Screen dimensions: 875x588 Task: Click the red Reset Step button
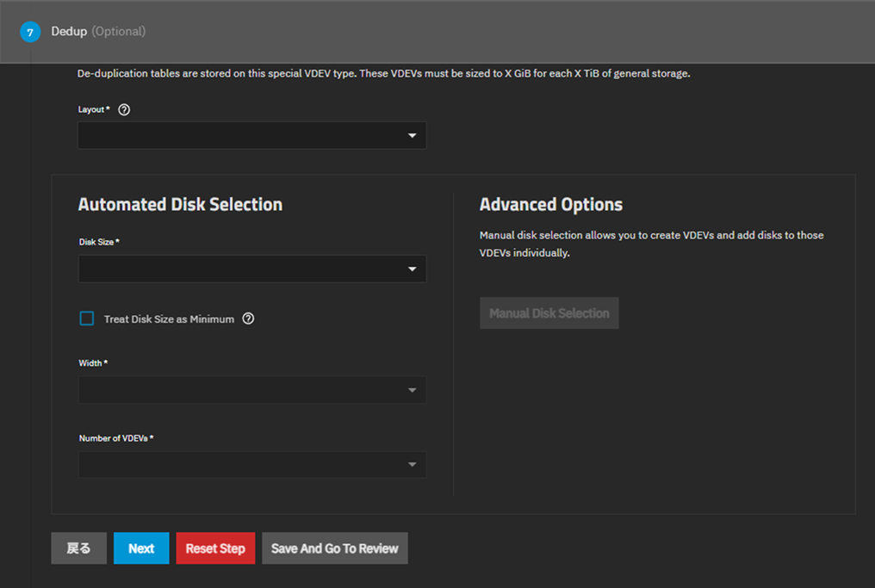(x=215, y=548)
